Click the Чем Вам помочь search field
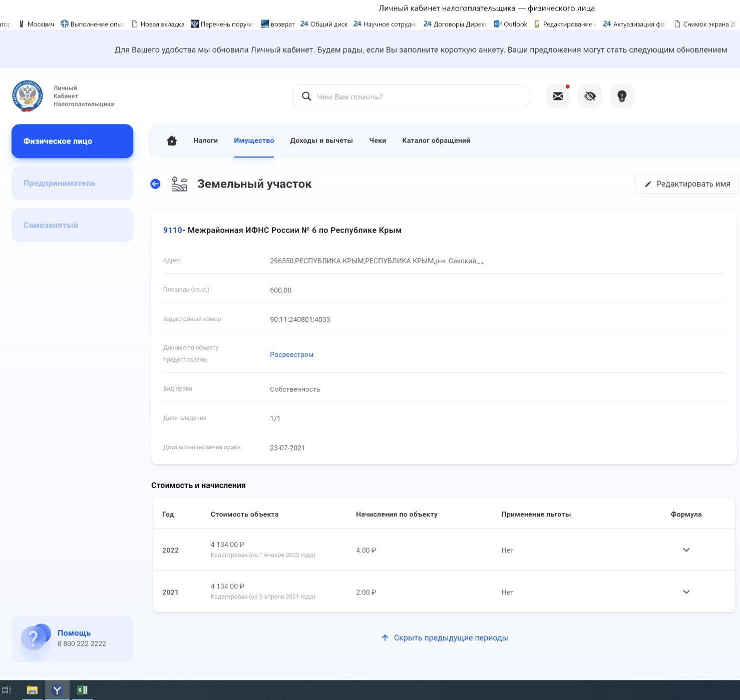This screenshot has height=700, width=740. [411, 97]
